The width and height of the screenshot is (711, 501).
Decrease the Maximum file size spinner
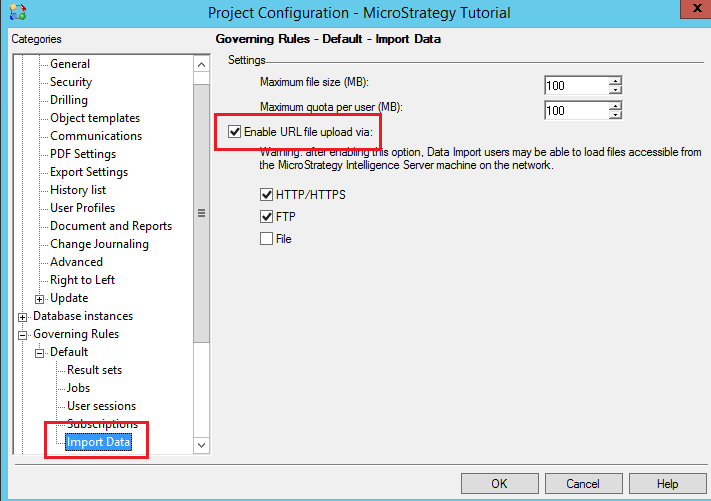[615, 90]
